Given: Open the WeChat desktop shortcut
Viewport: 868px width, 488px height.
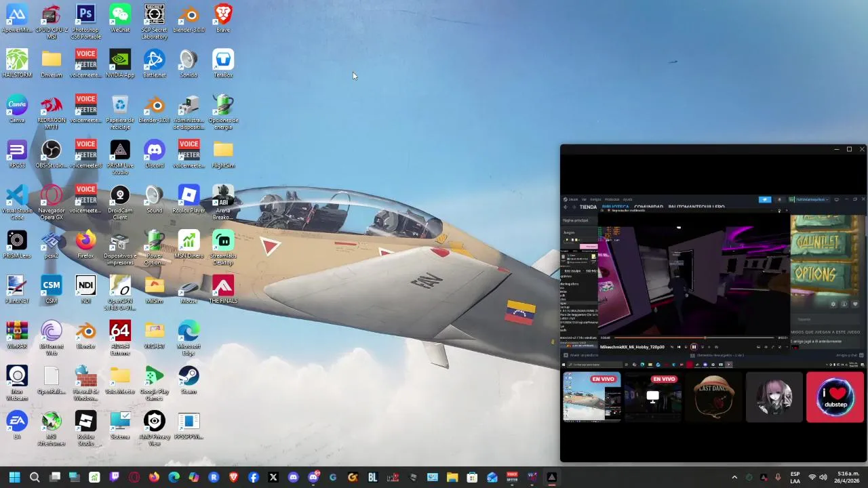Looking at the screenshot, I should (120, 19).
